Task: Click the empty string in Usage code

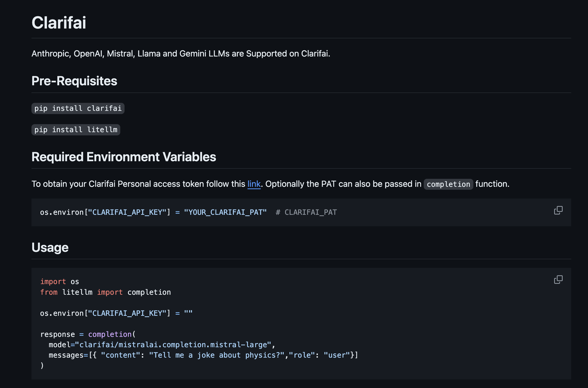Action: [188, 313]
